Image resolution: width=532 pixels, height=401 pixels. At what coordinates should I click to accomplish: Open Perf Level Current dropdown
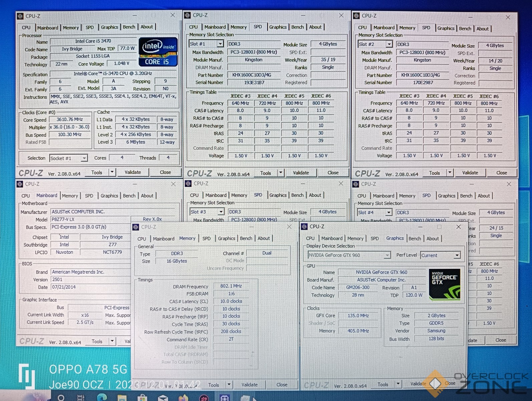457,255
